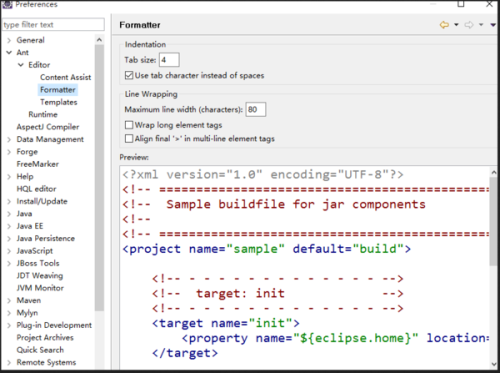The height and width of the screenshot is (373, 500).
Task: Select the JavaScript preferences item
Action: (x=35, y=251)
